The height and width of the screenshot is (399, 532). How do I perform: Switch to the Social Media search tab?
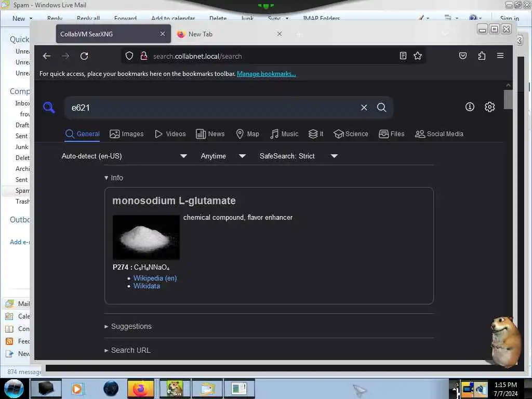pyautogui.click(x=439, y=134)
